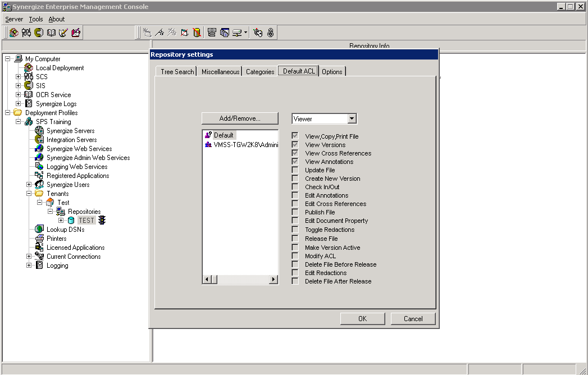Viewport: 588px width, 375px height.
Task: Select VMSS-TGW2K8\Admini entry in ACL list
Action: pyautogui.click(x=241, y=145)
